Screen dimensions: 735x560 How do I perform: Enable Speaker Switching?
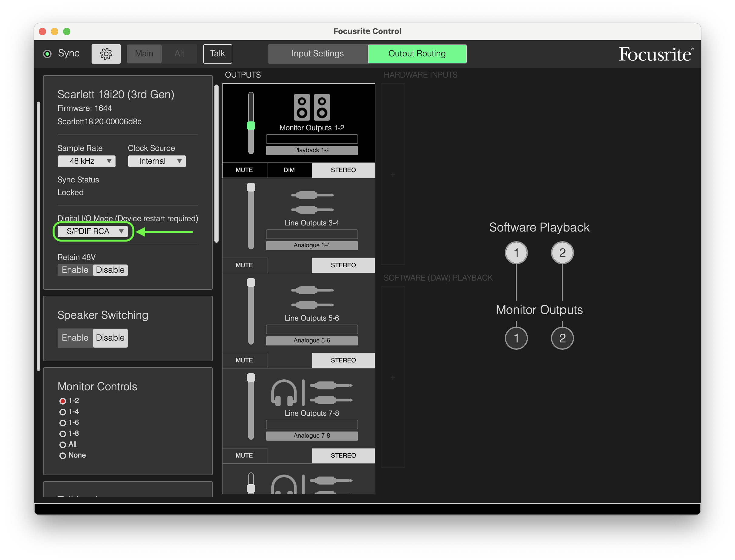pyautogui.click(x=75, y=338)
